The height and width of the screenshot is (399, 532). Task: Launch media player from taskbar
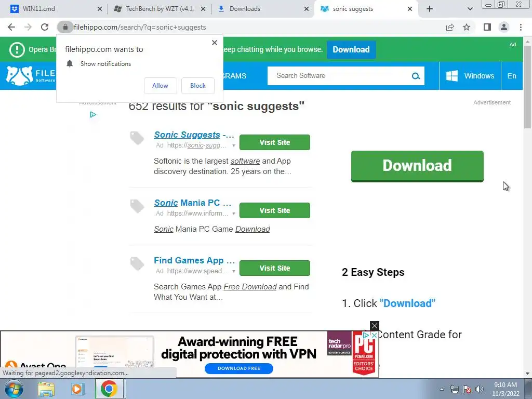point(77,389)
